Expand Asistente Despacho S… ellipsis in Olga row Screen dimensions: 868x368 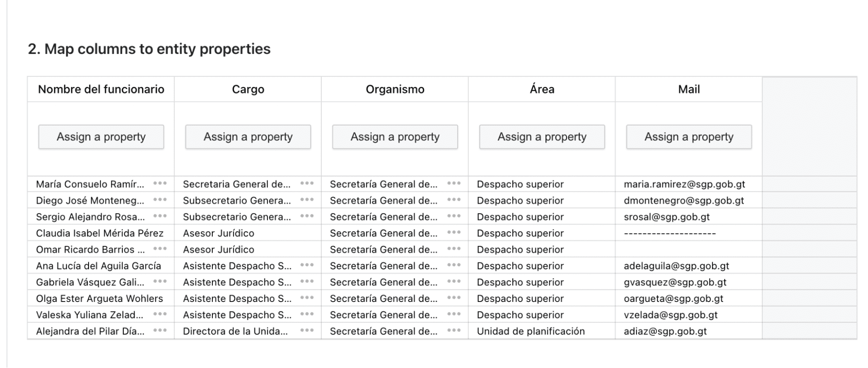click(307, 298)
